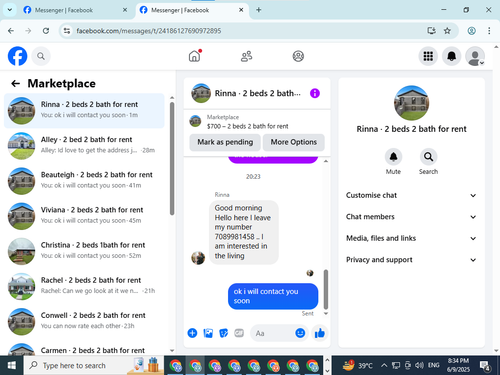Image resolution: width=500 pixels, height=375 pixels.
Task: Choose a sticker icon in composer
Action: [x=224, y=333]
